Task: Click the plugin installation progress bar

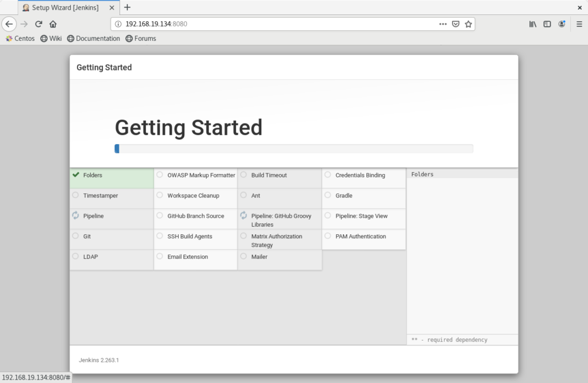Action: click(294, 149)
